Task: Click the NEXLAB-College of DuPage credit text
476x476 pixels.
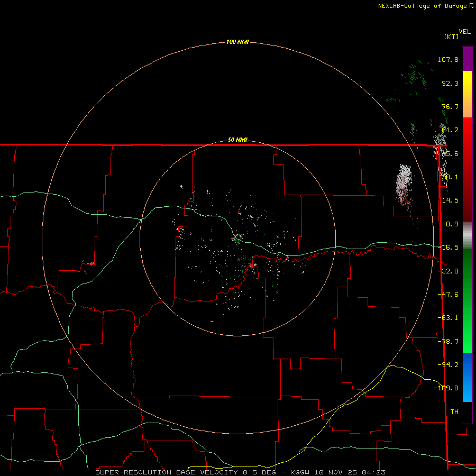Action: [422, 6]
